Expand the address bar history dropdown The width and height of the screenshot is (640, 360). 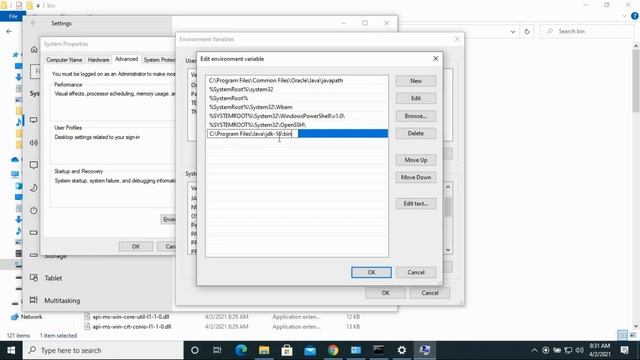pyautogui.click(x=513, y=31)
